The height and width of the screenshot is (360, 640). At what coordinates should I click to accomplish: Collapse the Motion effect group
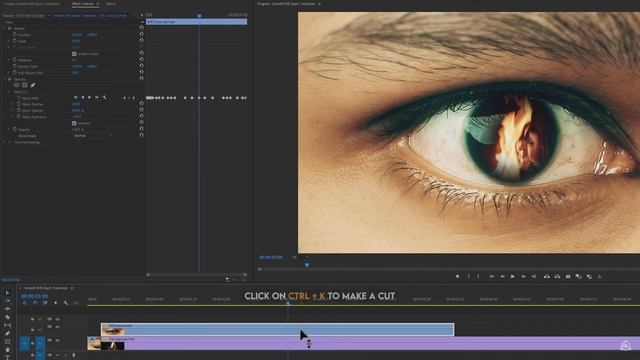click(5, 29)
